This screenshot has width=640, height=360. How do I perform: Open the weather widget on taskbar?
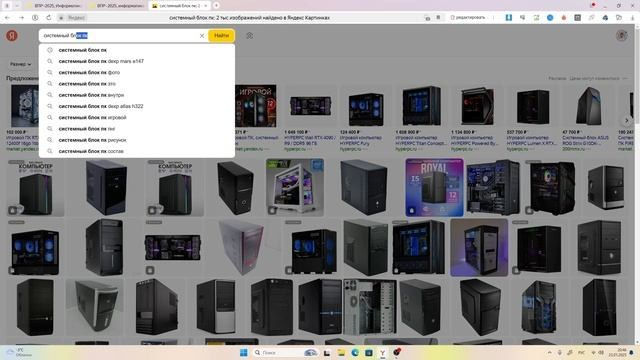tap(18, 353)
